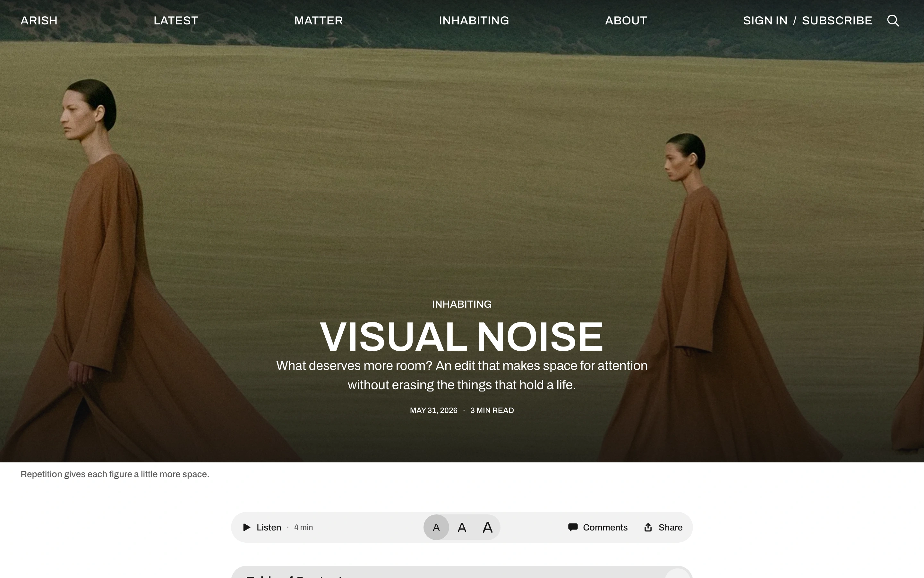Click the 4 min listen duration
Screen dimensions: 924x578
click(304, 528)
